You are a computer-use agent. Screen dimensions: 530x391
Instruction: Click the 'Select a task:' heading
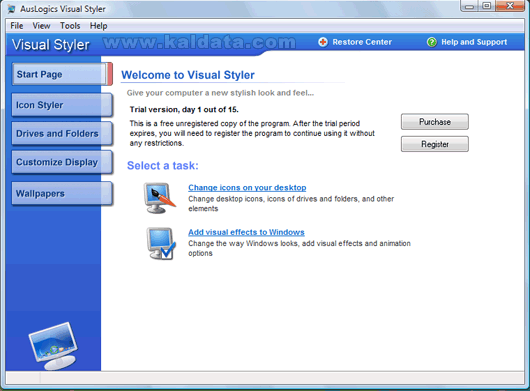pos(163,166)
